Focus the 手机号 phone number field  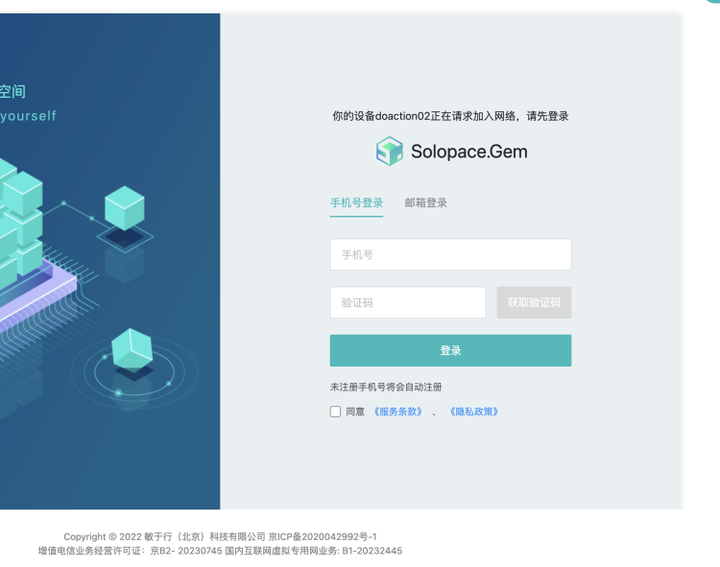[450, 254]
